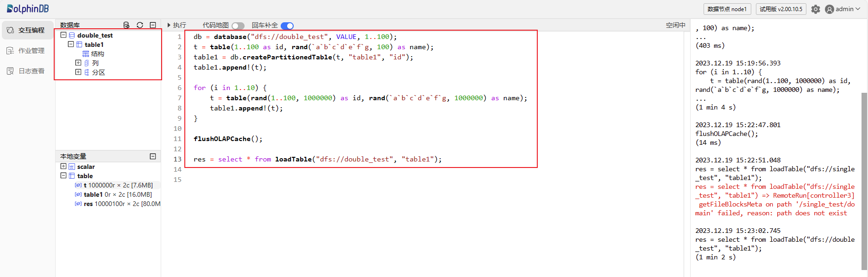Refresh the database list

140,25
